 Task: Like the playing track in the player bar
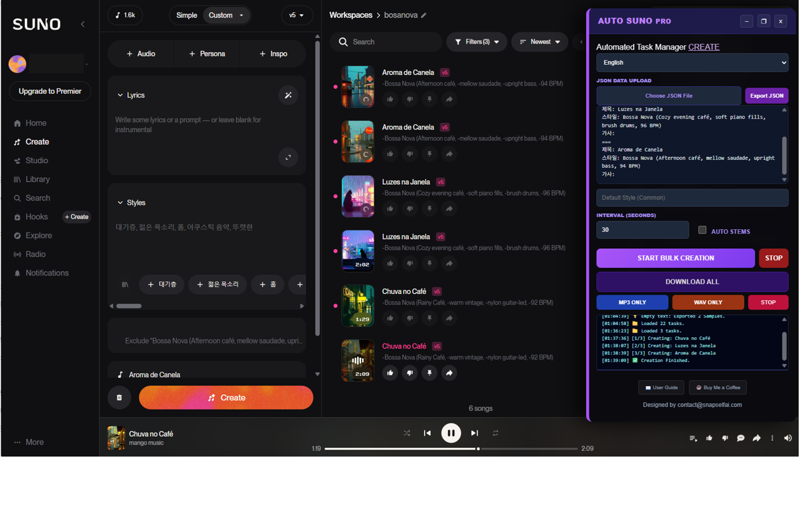(709, 438)
